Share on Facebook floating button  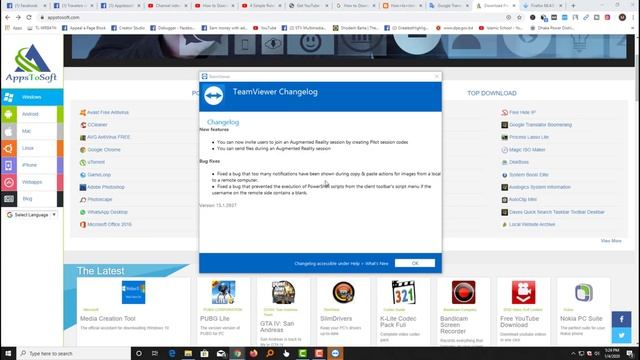click(621, 319)
